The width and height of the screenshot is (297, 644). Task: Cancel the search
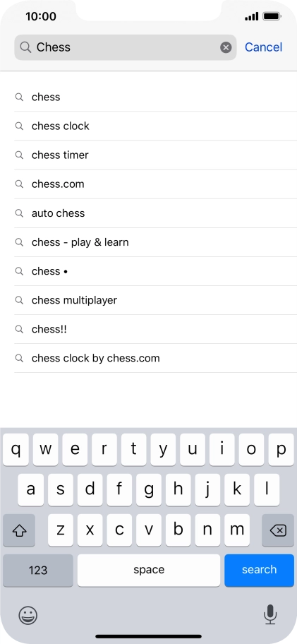(x=263, y=47)
